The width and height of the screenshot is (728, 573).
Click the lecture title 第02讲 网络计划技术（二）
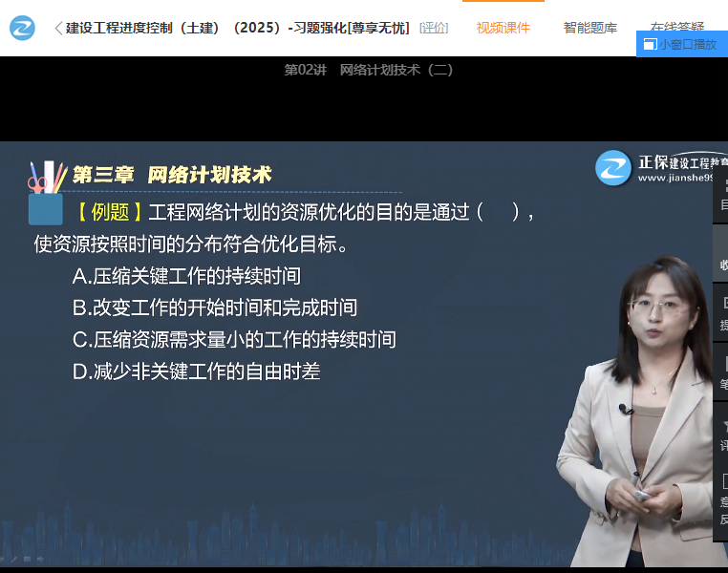point(369,70)
